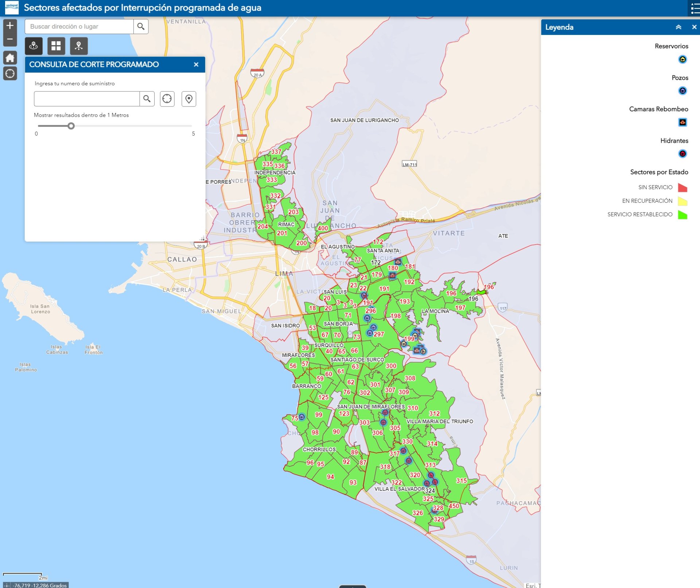Click the SAN BORJA district label
The width and height of the screenshot is (700, 588).
coord(338,324)
